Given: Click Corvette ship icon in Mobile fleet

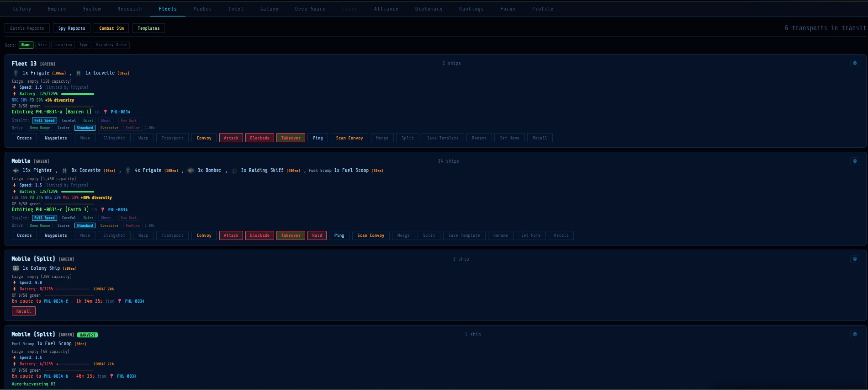Looking at the screenshot, I should click(x=64, y=171).
